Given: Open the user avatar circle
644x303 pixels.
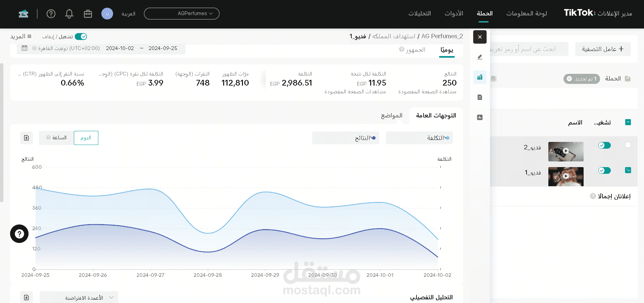Looking at the screenshot, I should pyautogui.click(x=107, y=14).
